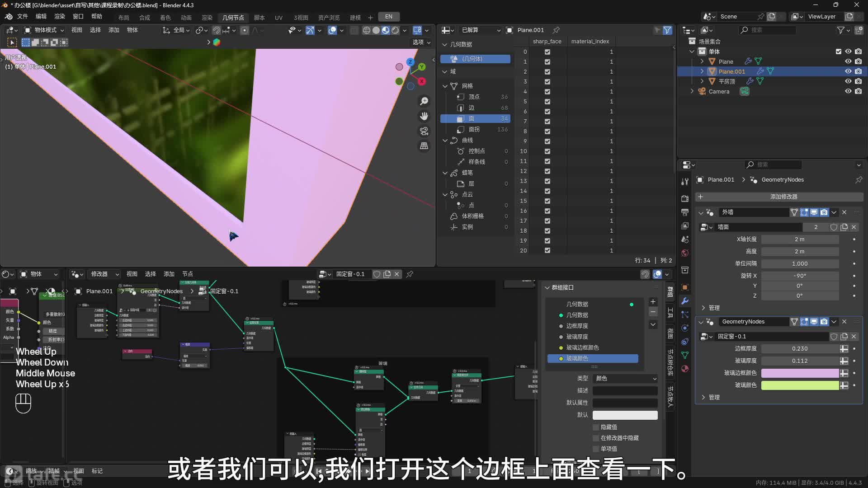Screen dimensions: 868x488
Task: Select material preview shading sphere
Action: point(386,30)
